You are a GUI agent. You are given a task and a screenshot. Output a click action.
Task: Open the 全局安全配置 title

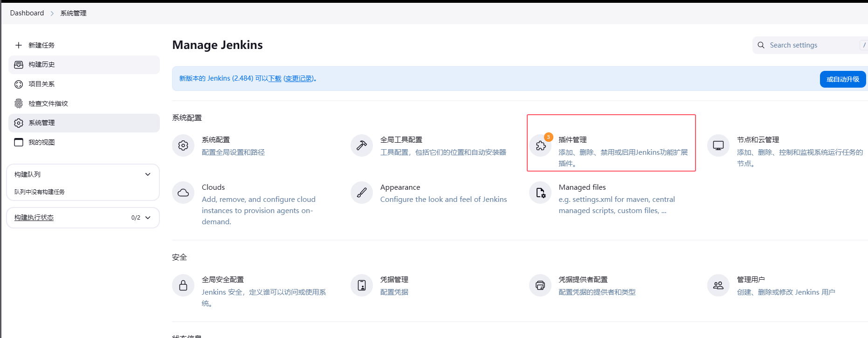[x=223, y=280]
